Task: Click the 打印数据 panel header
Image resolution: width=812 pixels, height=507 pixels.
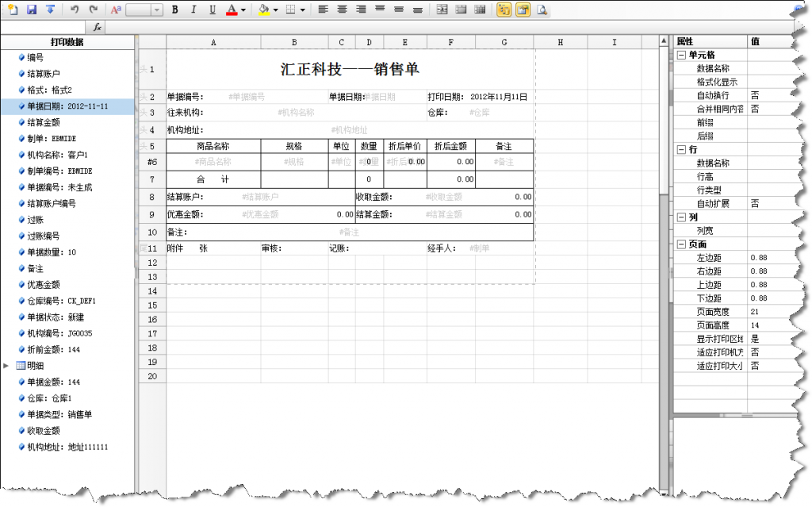Action: 67,42
